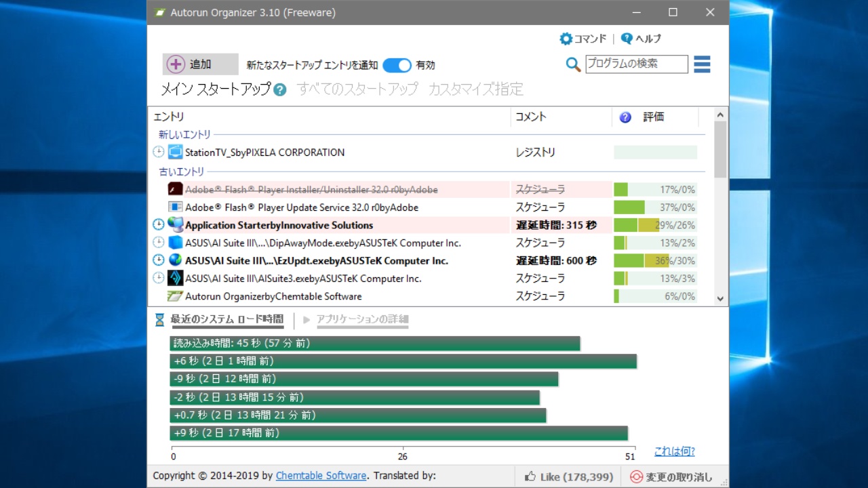The image size is (868, 488).
Task: Click the Autorun Organizer entry icon
Action: pos(176,296)
